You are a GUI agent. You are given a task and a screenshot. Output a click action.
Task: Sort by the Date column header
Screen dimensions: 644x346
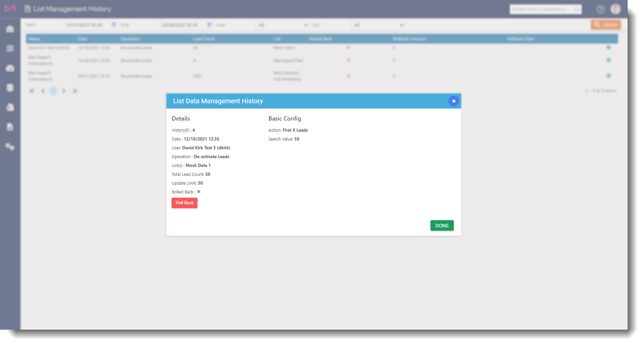pyautogui.click(x=82, y=39)
